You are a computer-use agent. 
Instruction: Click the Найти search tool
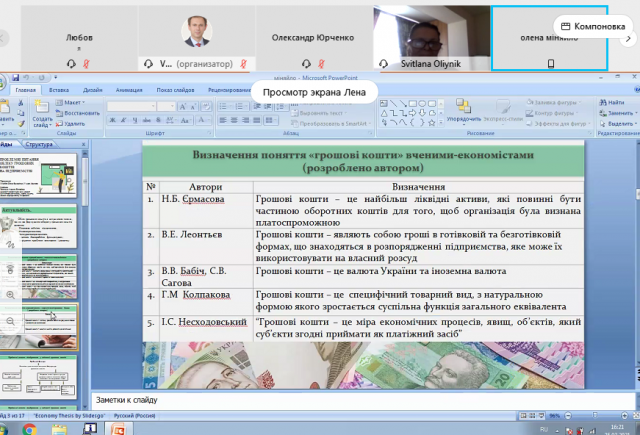tap(610, 102)
